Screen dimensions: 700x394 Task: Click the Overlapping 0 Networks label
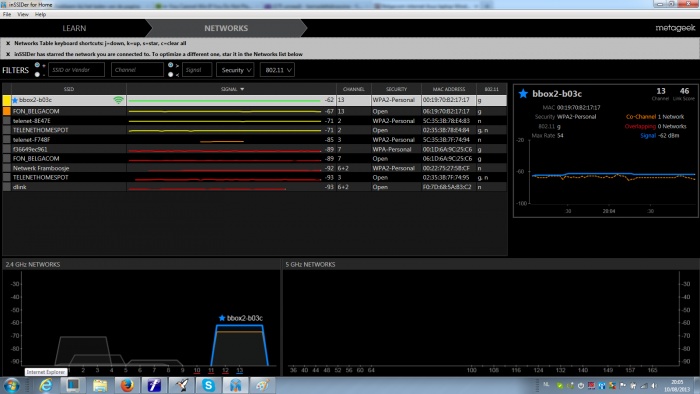coord(655,126)
